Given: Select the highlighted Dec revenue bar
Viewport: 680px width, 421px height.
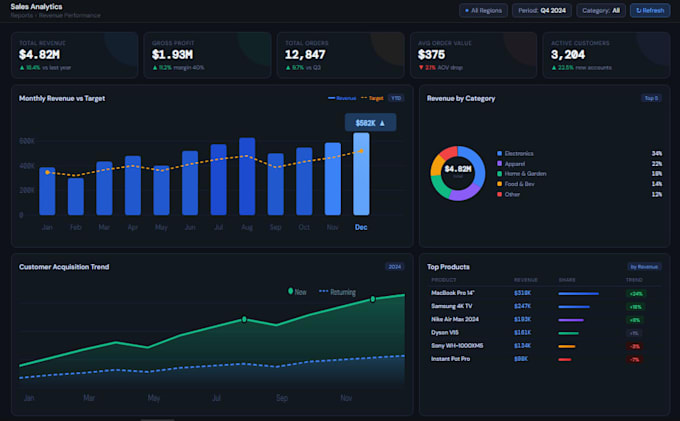Looking at the screenshot, I should (361, 174).
